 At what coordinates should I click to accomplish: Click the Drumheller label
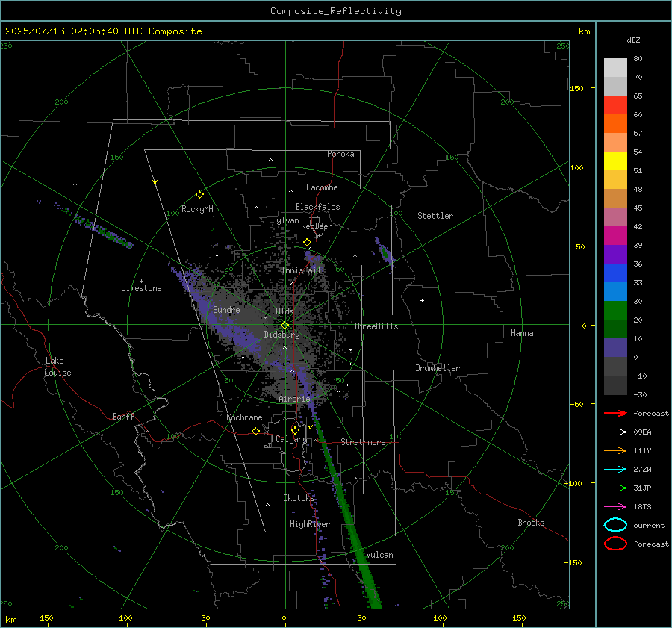pos(438,368)
